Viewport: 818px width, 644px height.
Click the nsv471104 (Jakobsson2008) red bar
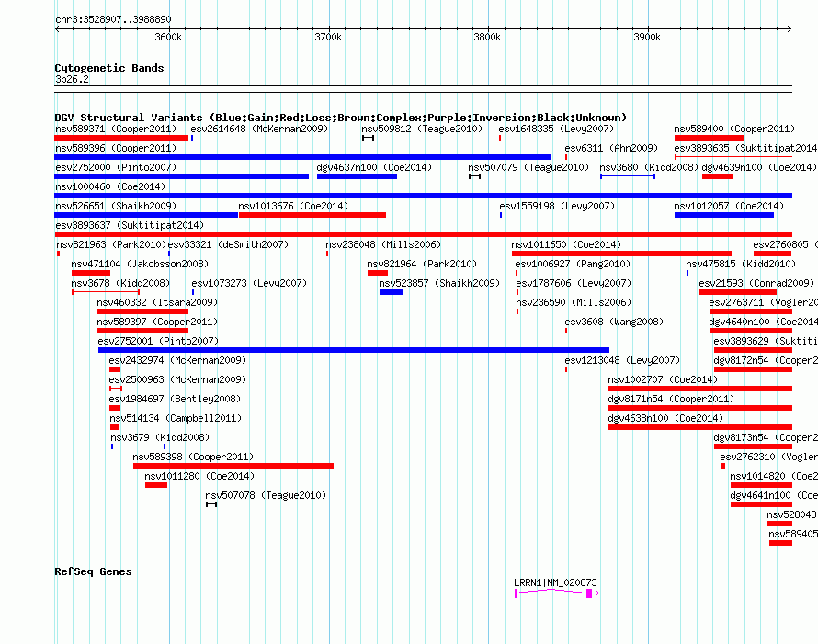pyautogui.click(x=91, y=273)
